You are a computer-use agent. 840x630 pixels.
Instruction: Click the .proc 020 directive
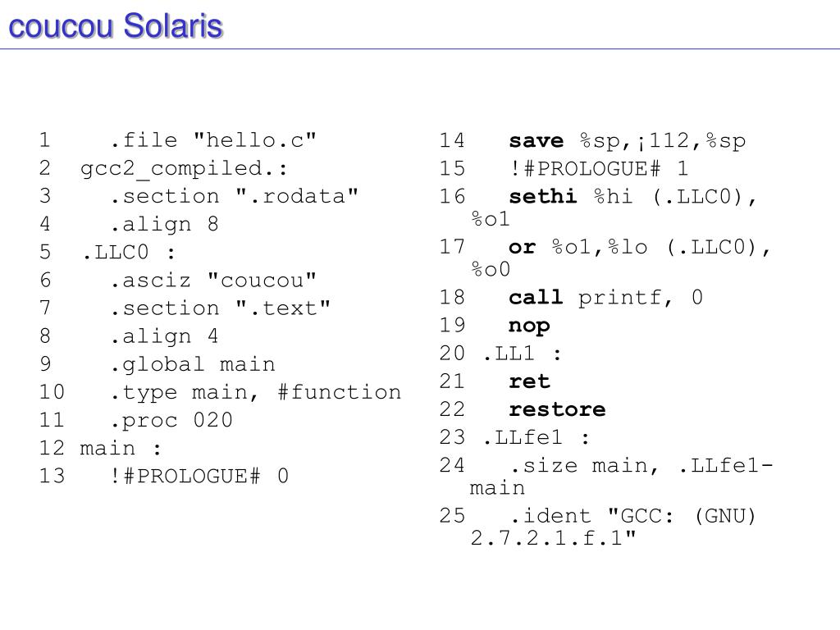coord(171,421)
